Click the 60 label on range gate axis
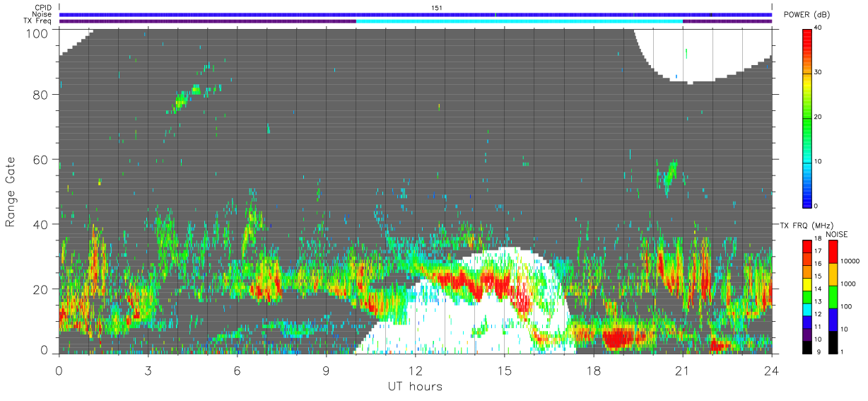Viewport: 868px width, 401px height. tap(42, 160)
